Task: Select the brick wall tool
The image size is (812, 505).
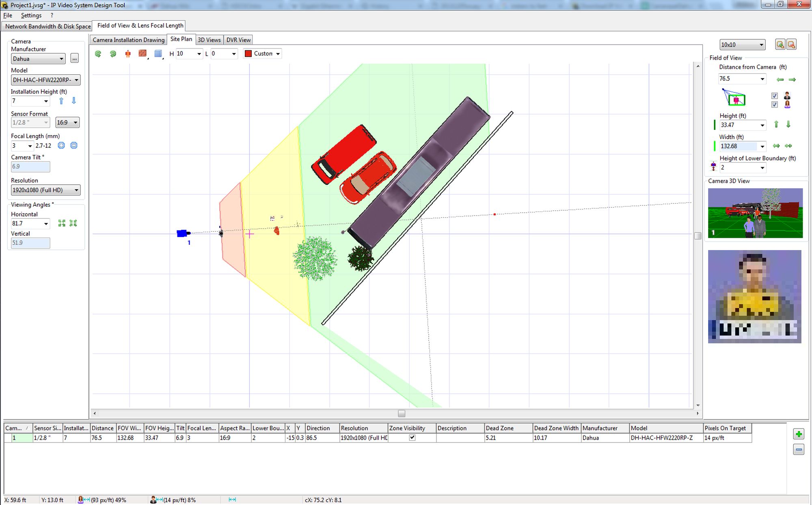Action: [x=142, y=54]
